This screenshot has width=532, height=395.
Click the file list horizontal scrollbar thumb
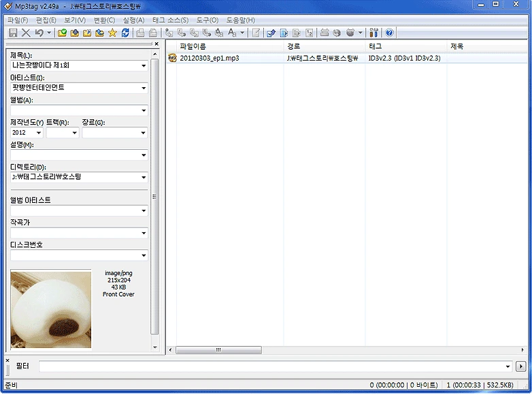click(218, 350)
